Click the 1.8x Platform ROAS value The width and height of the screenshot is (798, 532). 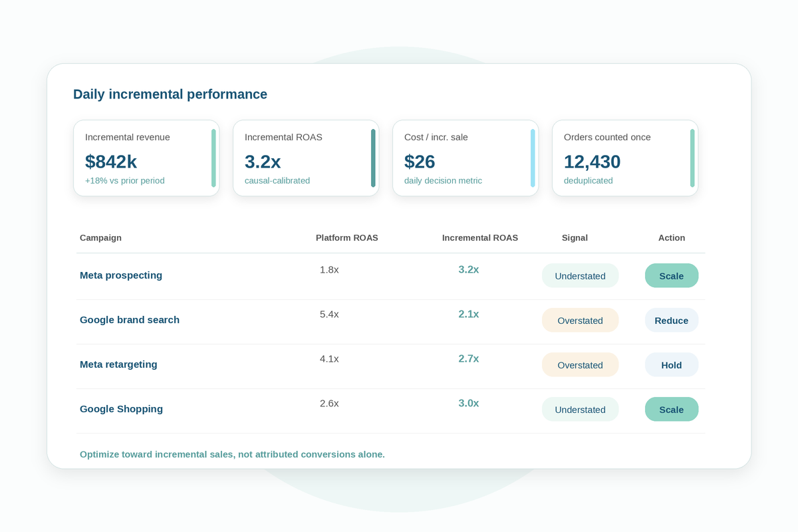point(329,269)
